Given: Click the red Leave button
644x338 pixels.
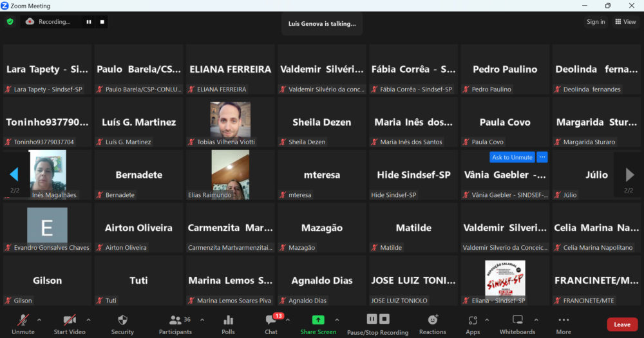Looking at the screenshot, I should pyautogui.click(x=622, y=324).
